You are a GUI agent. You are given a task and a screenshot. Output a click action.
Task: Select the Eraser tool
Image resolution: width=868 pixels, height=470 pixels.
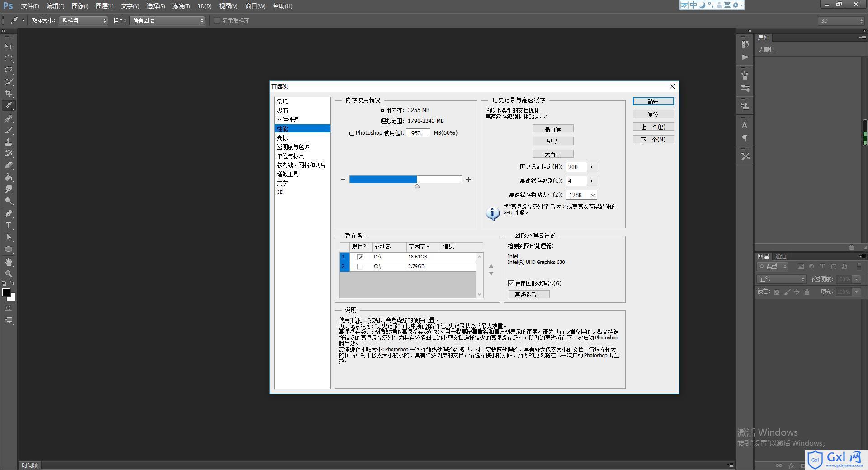9,165
